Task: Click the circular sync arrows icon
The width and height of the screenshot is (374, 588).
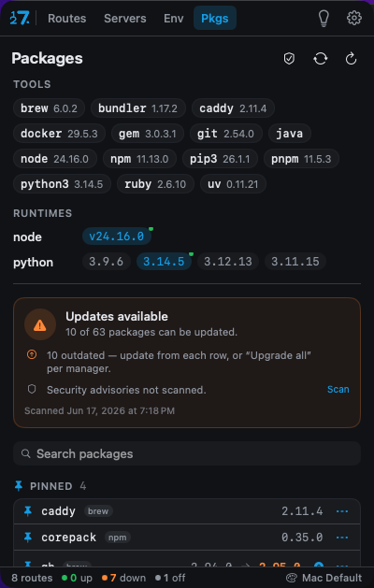Action: coord(321,59)
